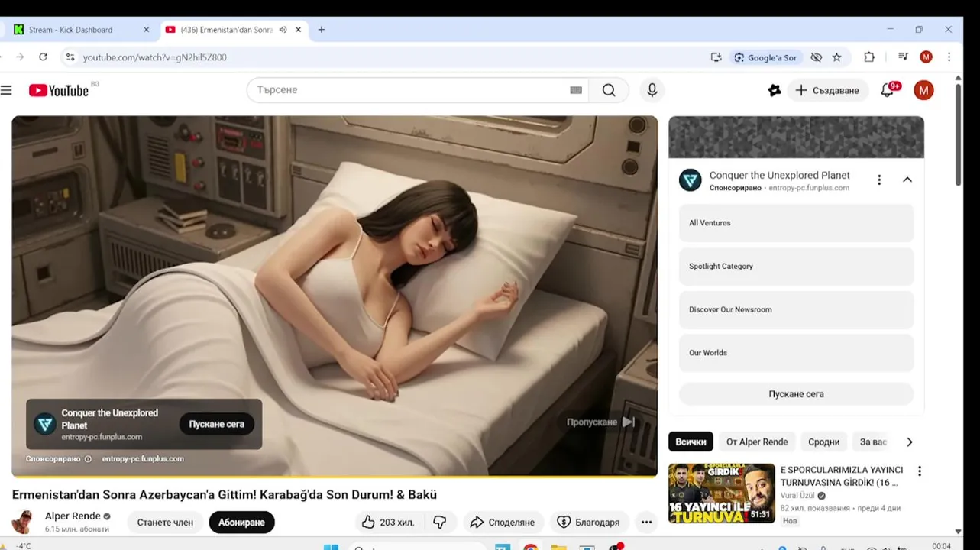Screen dimensions: 980x550
Task: Open the Alper Rende channel name
Action: point(73,516)
